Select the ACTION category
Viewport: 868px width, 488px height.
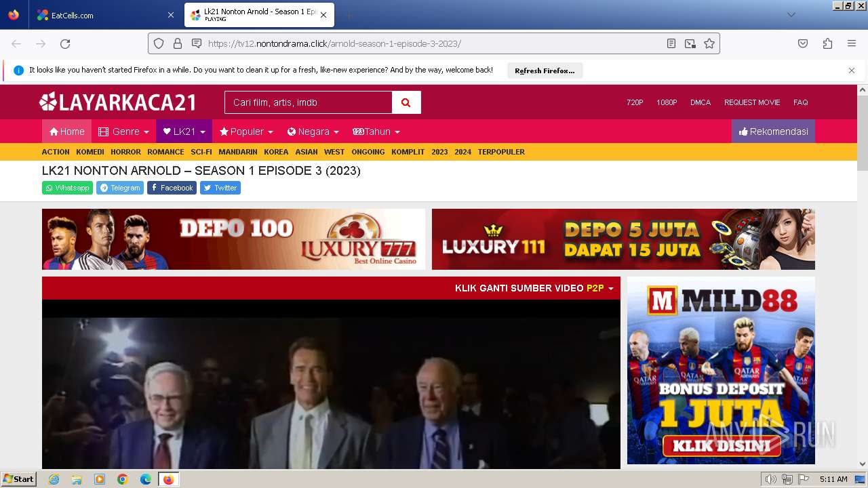56,152
